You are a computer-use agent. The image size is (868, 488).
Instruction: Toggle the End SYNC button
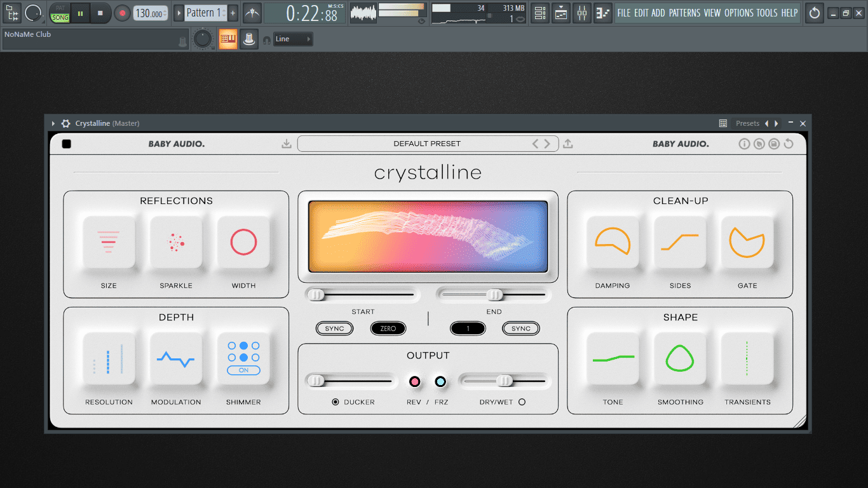tap(521, 329)
